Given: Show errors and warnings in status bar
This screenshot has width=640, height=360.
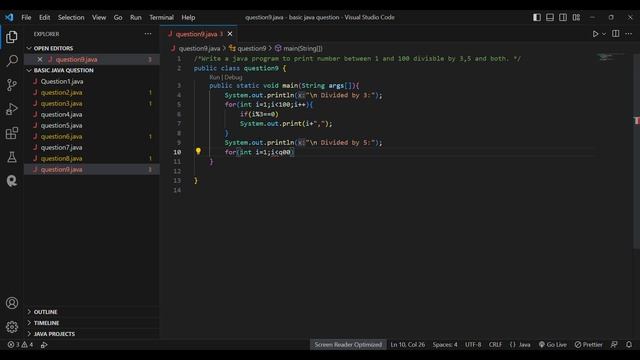Looking at the screenshot, I should [x=20, y=345].
